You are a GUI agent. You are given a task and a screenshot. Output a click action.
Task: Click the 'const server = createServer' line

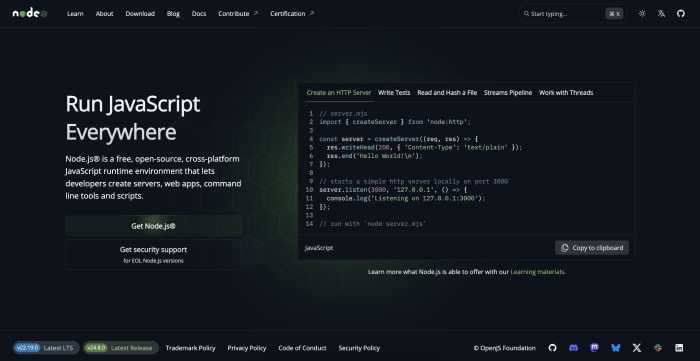point(399,139)
